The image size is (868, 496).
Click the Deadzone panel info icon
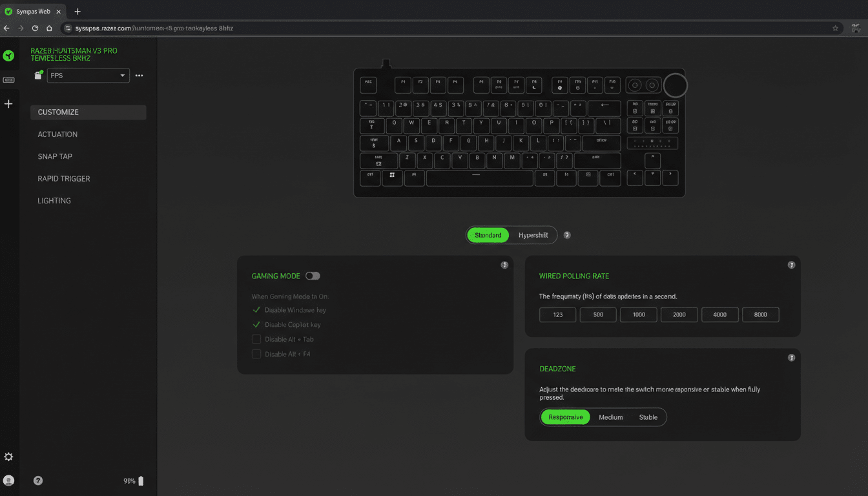pos(791,356)
